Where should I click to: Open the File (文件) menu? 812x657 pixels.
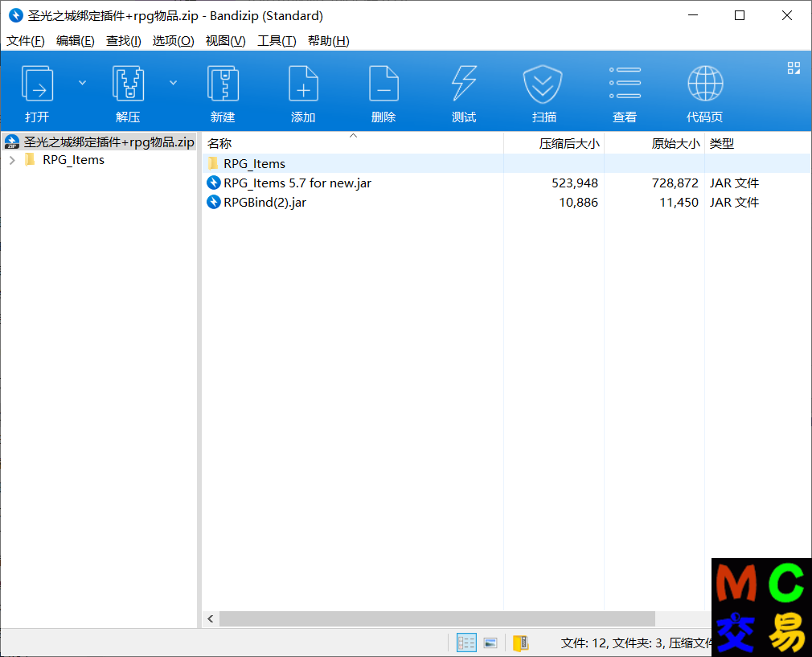coord(26,41)
